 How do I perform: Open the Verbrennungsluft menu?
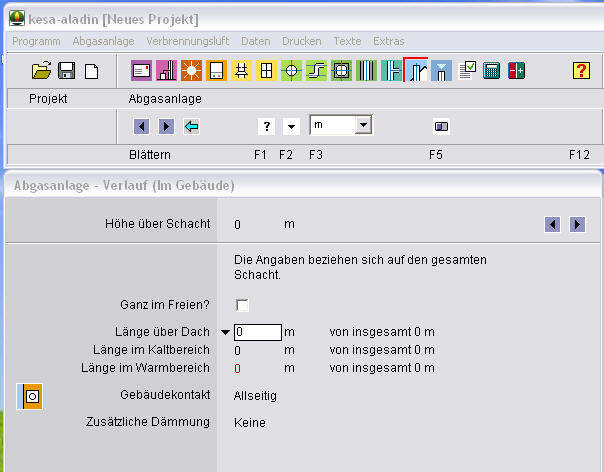188,41
